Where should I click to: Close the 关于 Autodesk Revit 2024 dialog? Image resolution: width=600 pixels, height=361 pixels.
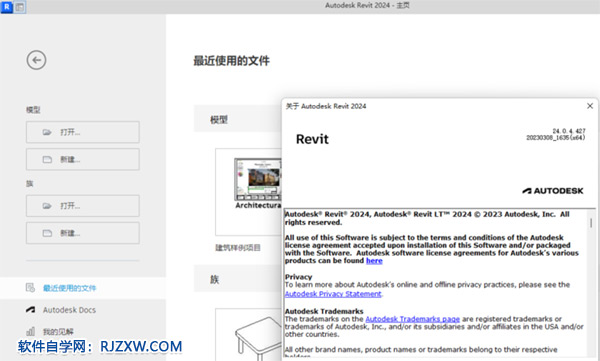[590, 106]
